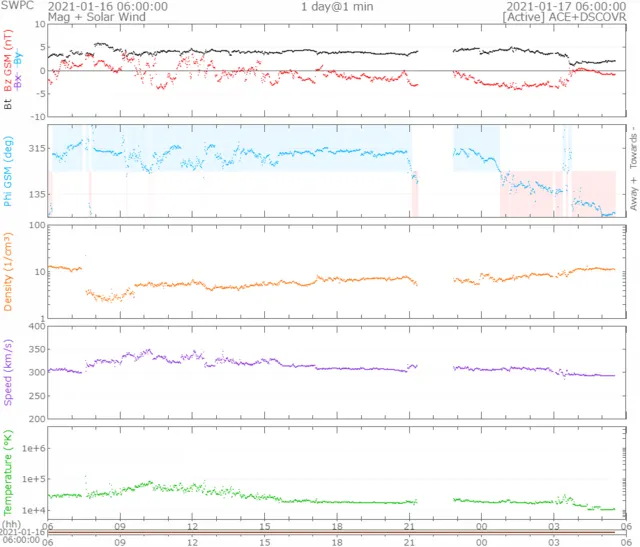The width and height of the screenshot is (640, 547).
Task: Click the SWPC label in the header
Action: tap(17, 6)
